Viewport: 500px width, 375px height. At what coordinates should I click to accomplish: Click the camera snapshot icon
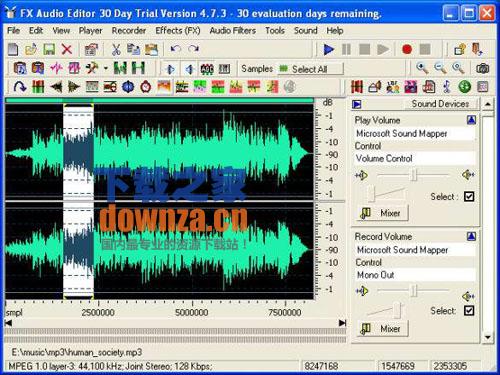coord(482,68)
